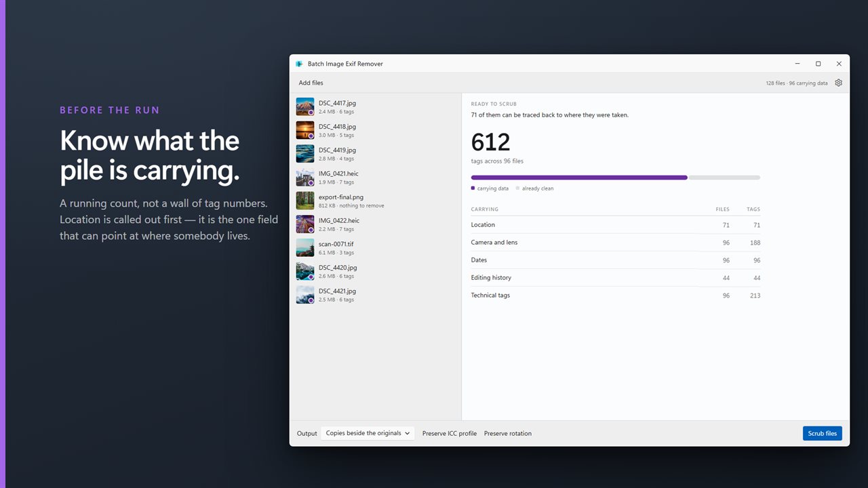Maximize the Batch Image Exif Remover window
This screenshot has width=868, height=488.
pyautogui.click(x=818, y=64)
